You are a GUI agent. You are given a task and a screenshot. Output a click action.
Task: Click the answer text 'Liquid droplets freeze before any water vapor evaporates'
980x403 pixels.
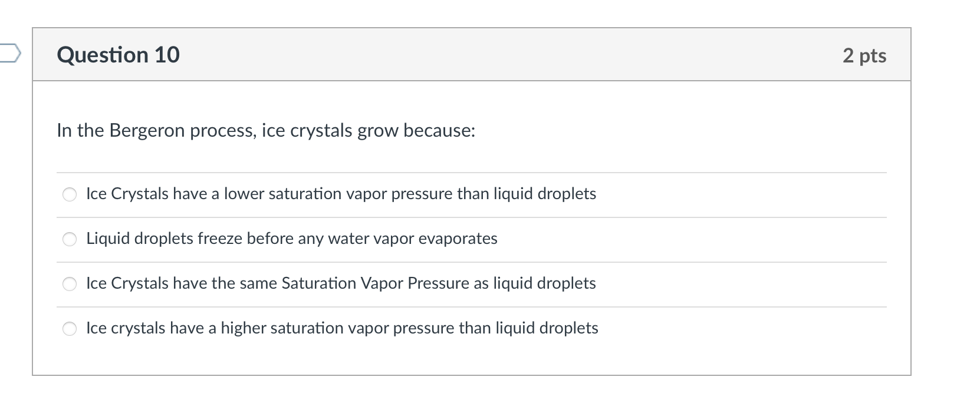[x=291, y=239]
